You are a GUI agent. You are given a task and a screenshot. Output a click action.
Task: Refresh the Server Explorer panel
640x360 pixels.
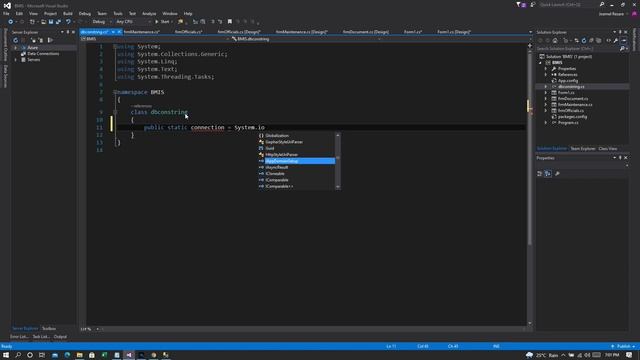(x=16, y=40)
